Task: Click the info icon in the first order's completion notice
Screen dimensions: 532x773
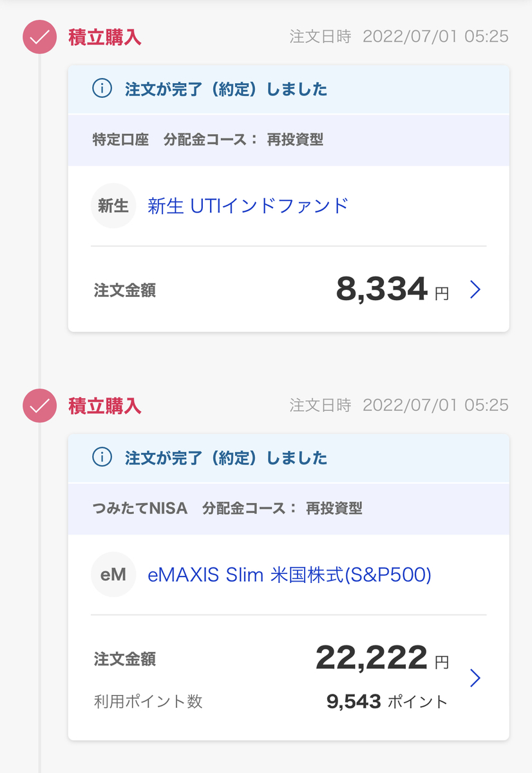Action: (x=102, y=89)
